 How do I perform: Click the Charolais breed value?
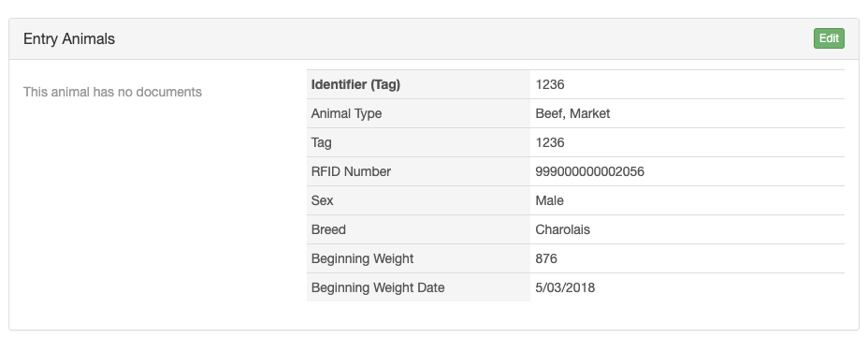562,229
